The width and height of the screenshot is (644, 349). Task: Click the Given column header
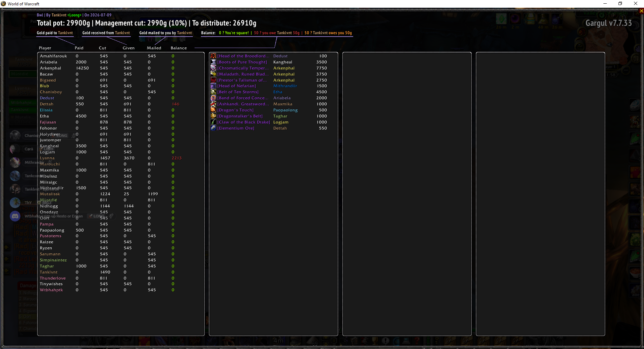[x=128, y=48]
